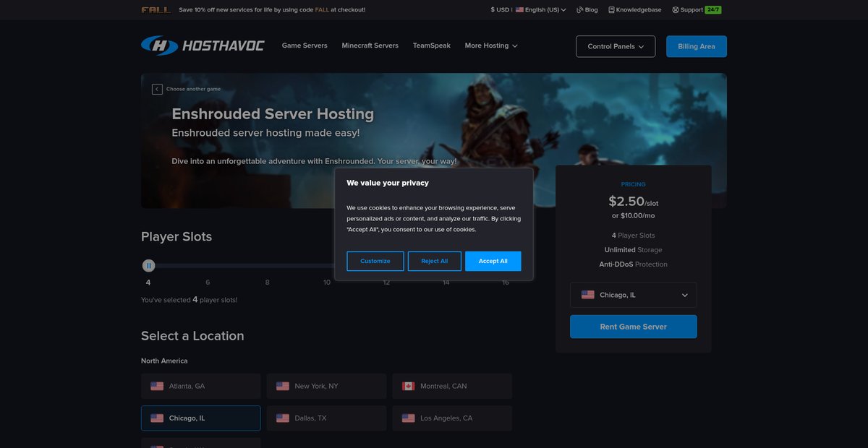Go to the Billing Area
The width and height of the screenshot is (868, 448).
pos(697,46)
